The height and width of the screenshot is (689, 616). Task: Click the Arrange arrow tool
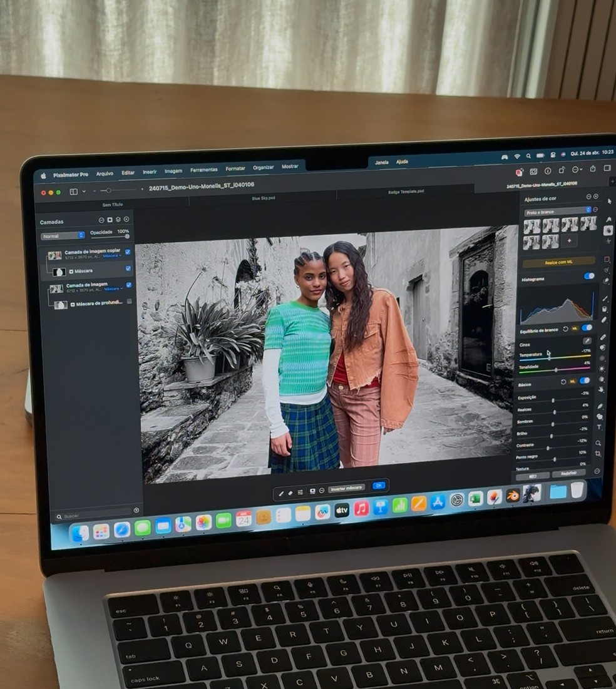[610, 201]
